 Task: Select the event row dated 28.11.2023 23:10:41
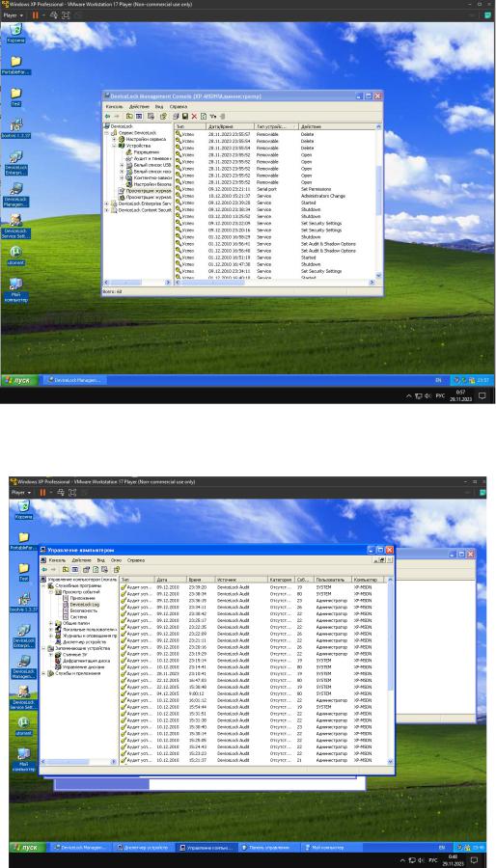[253, 674]
